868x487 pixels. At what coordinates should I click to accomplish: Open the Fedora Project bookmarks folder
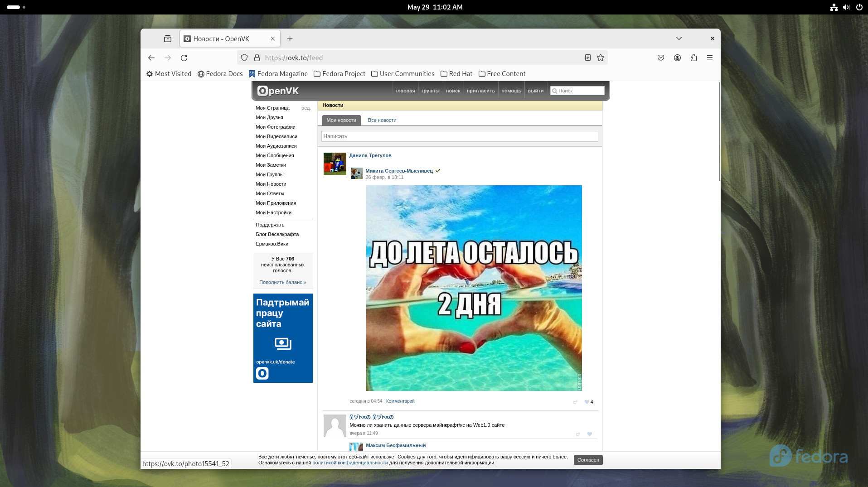[x=339, y=74]
